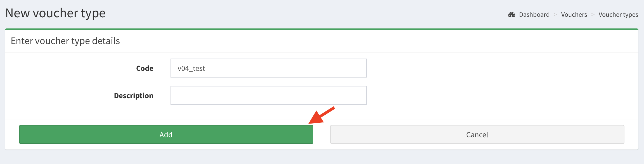Click the green top border of the panel
Viewport: 644px width, 164px height.
pos(321,29)
